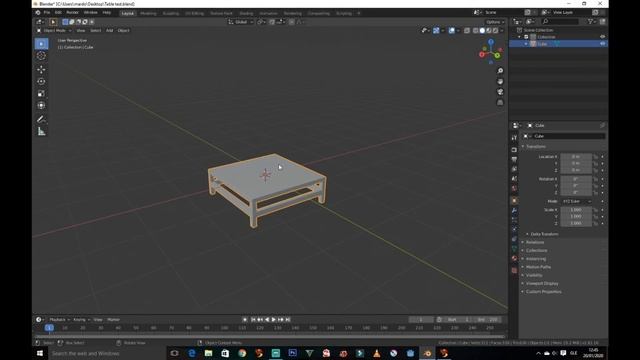Open the rotation Mode XYZ Euler dropdown
Viewport: 640px width, 360px height.
click(576, 202)
